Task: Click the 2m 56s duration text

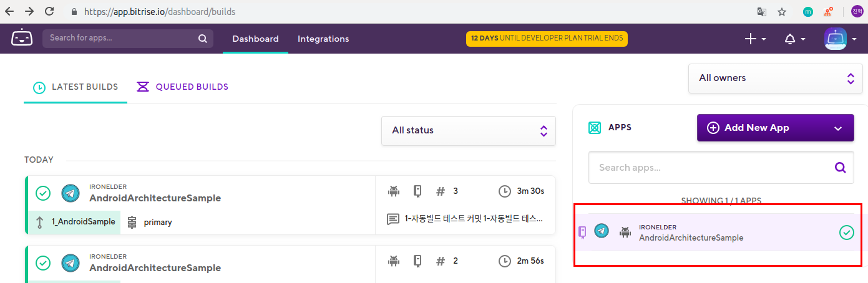Action: click(530, 261)
